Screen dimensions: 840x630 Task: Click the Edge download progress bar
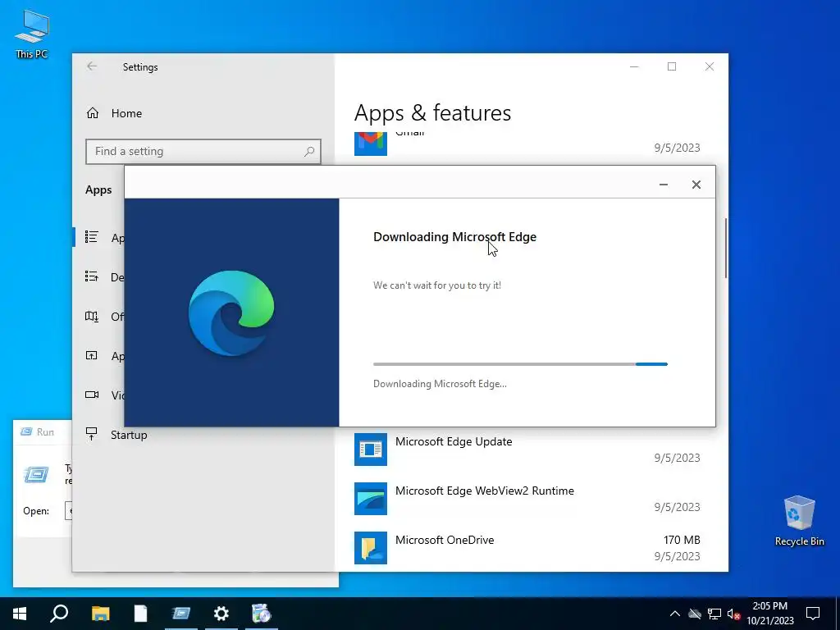(520, 364)
